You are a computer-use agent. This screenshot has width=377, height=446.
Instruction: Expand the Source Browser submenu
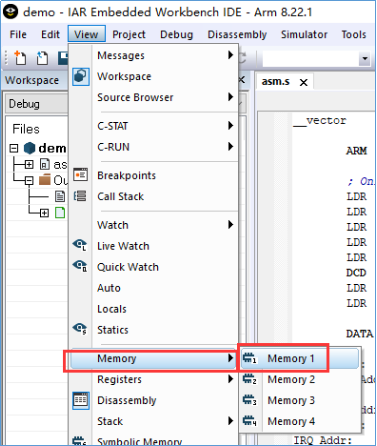(230, 97)
